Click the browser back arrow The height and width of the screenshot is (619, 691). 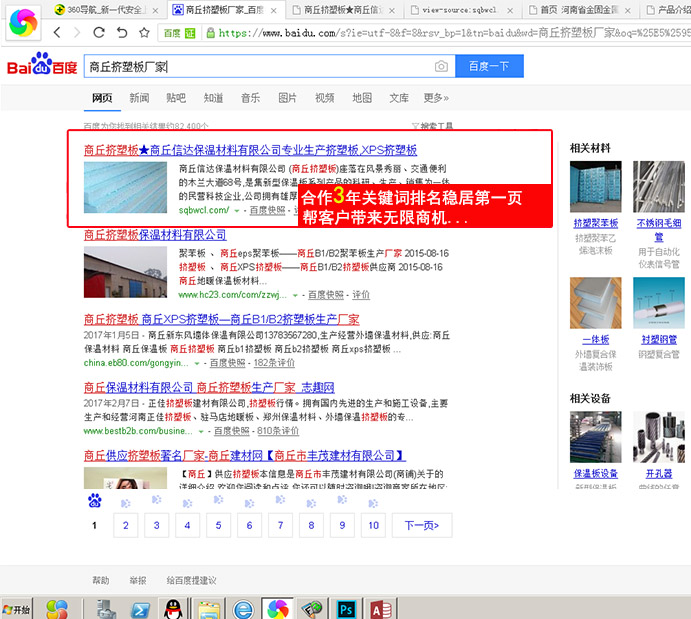coord(57,33)
